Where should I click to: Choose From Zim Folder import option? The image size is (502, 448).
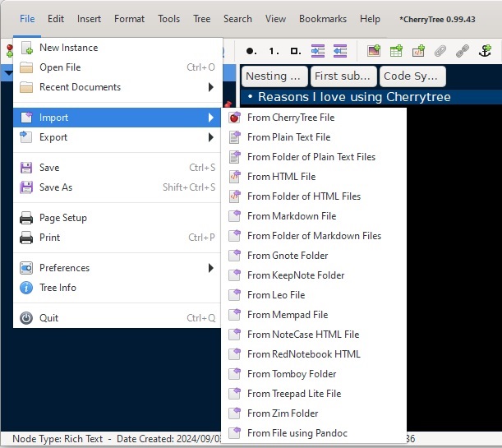[314, 413]
